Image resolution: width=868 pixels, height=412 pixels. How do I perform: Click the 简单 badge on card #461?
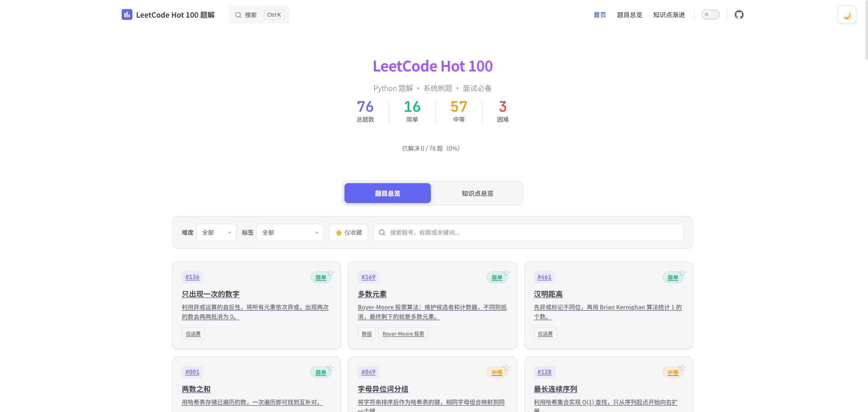(673, 278)
